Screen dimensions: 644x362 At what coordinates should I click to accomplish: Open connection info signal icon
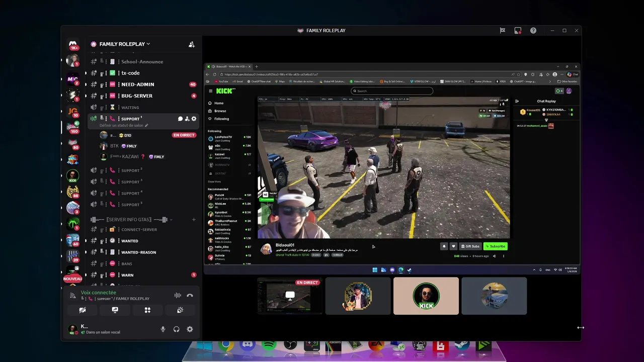(73, 296)
